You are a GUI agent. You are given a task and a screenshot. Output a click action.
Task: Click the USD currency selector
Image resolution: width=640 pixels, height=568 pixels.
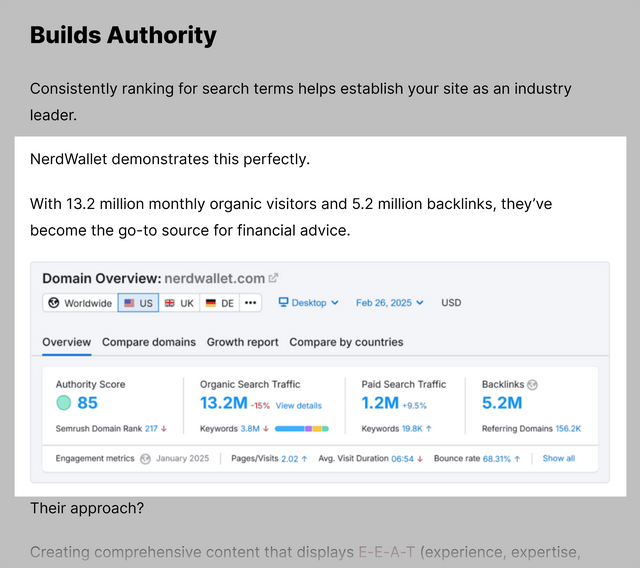451,302
